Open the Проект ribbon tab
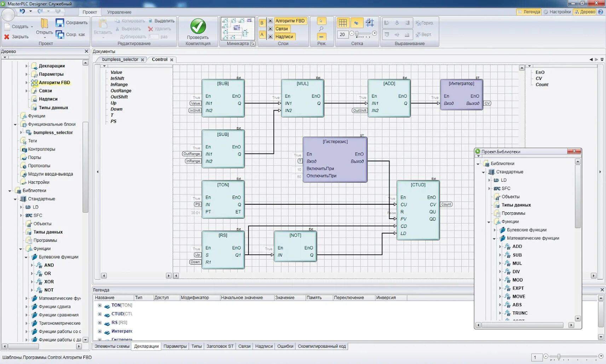Viewport: 606px width, 364px height. 90,12
